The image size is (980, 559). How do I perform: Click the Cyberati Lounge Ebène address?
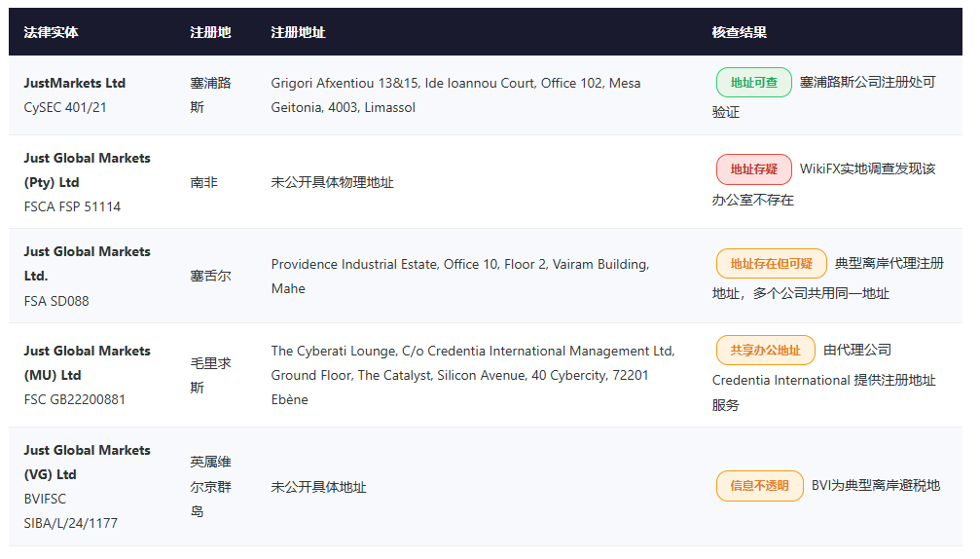click(x=473, y=375)
